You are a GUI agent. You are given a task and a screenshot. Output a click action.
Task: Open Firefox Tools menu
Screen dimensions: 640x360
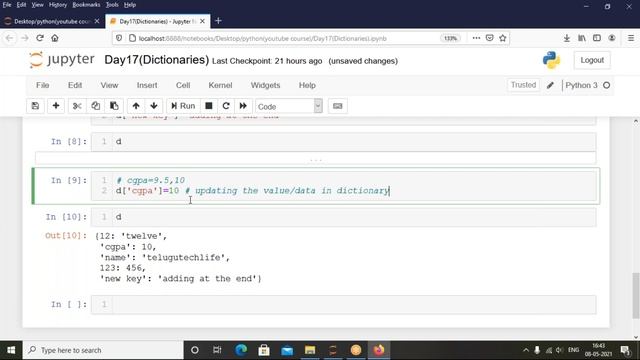pos(112,5)
